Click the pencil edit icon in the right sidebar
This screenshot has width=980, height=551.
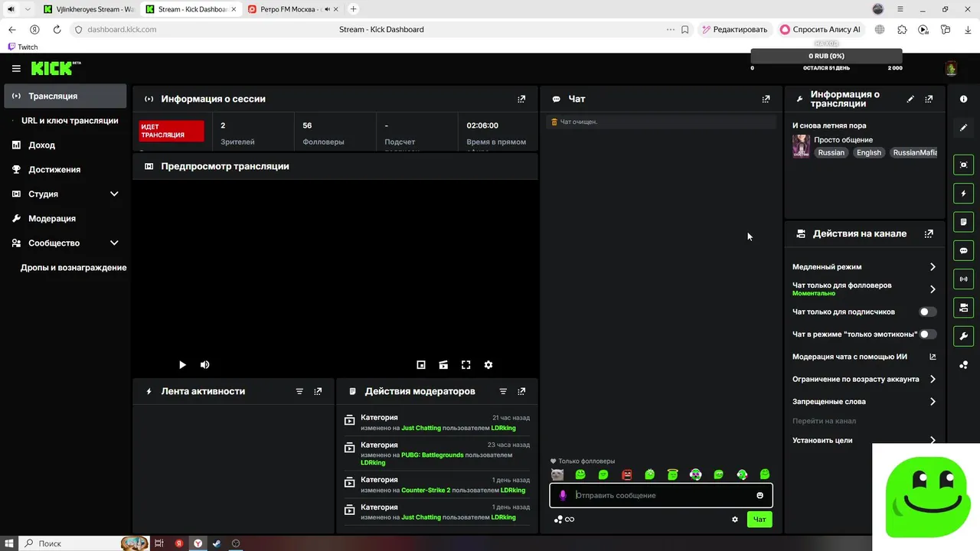(x=963, y=127)
